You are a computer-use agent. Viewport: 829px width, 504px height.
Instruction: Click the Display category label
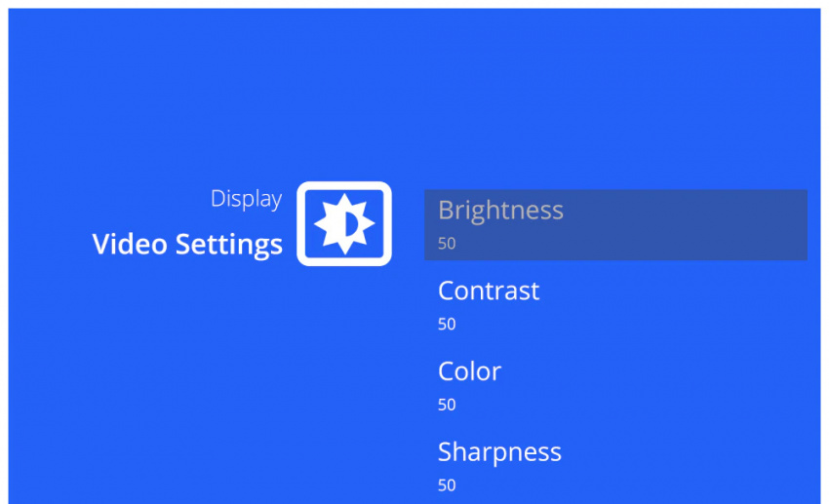tap(247, 199)
